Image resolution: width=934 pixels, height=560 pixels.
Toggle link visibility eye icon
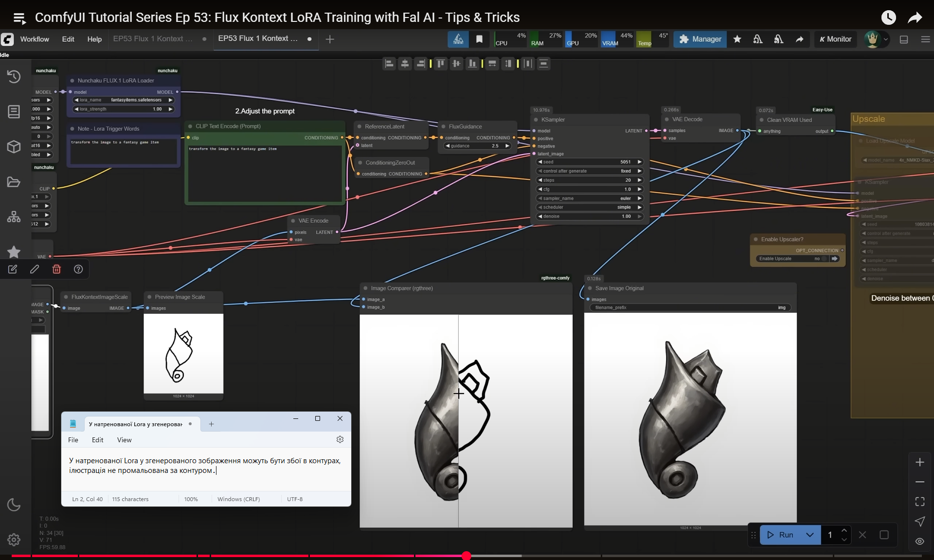(x=919, y=541)
